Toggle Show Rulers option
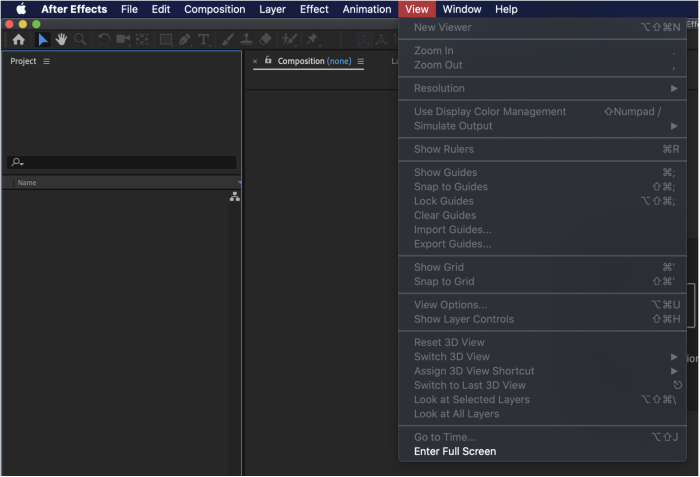This screenshot has width=700, height=477. pyautogui.click(x=542, y=149)
